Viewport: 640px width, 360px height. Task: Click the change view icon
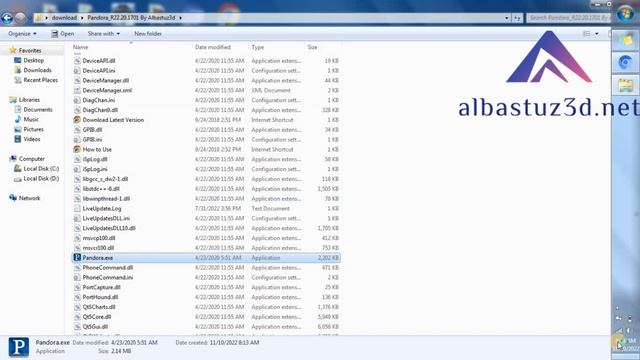pyautogui.click(x=587, y=34)
